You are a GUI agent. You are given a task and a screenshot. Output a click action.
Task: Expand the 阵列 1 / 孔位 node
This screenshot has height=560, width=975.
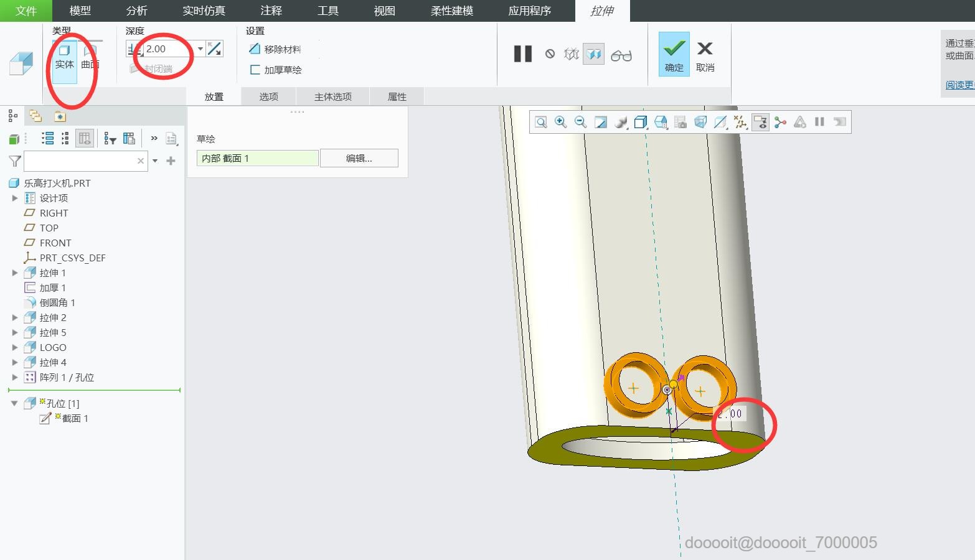coord(15,377)
